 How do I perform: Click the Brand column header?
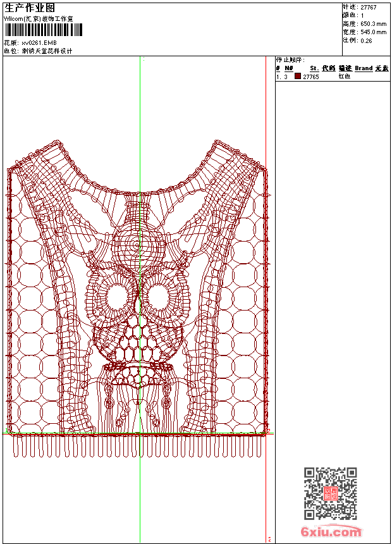[364, 68]
